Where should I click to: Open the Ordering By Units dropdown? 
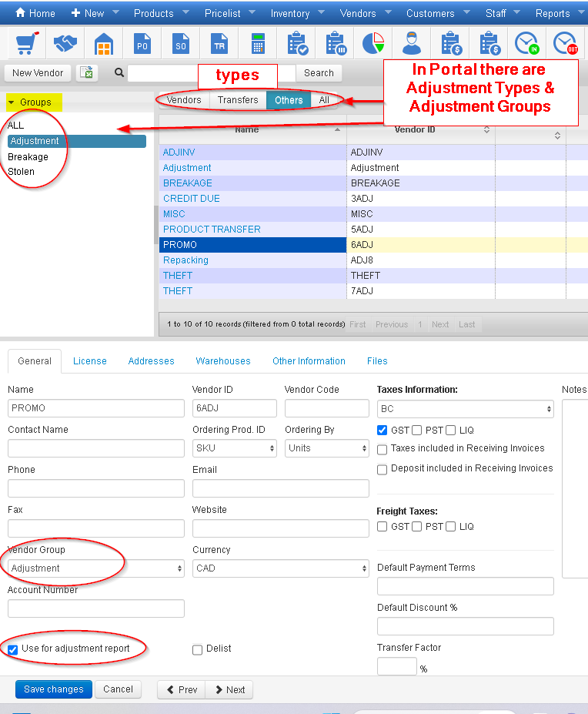(327, 448)
